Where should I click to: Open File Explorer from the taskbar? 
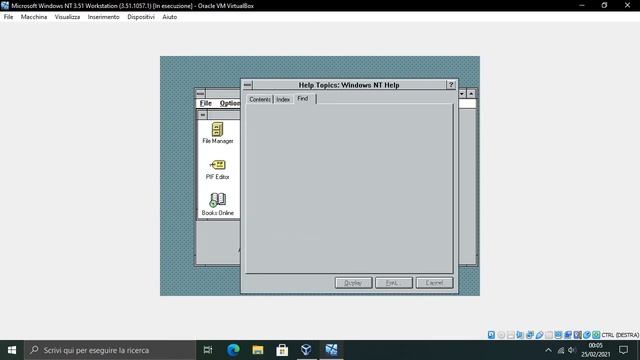[258, 350]
